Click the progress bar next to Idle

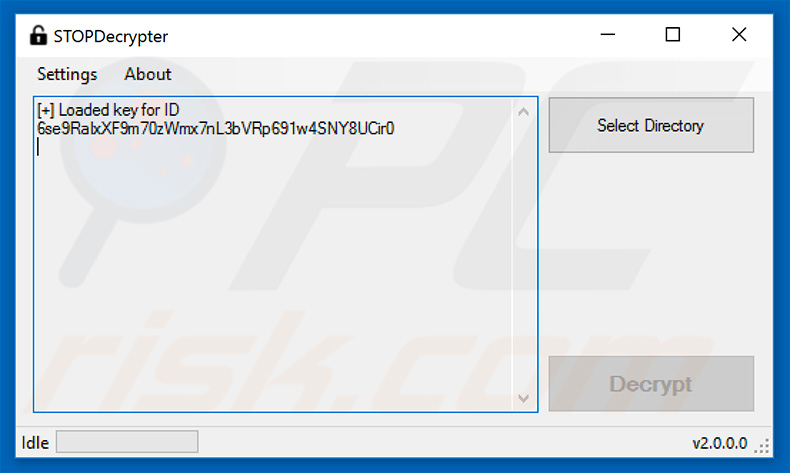tap(127, 442)
